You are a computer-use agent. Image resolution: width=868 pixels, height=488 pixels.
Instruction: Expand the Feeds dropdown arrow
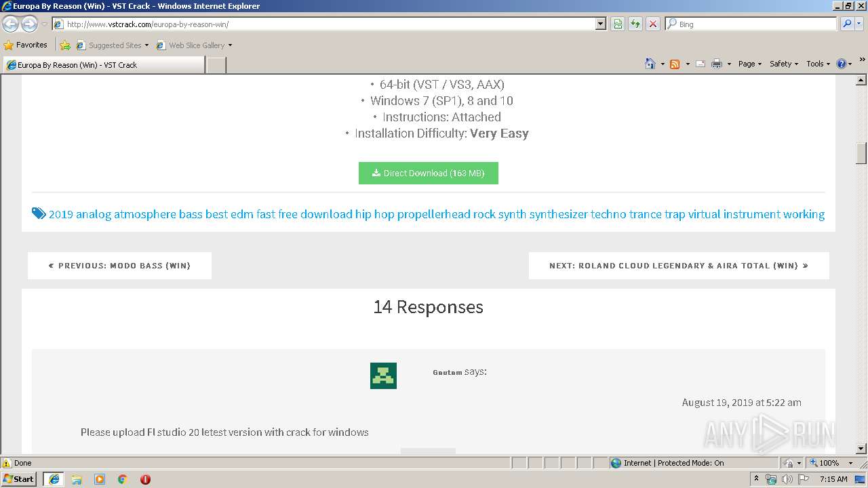[688, 64]
